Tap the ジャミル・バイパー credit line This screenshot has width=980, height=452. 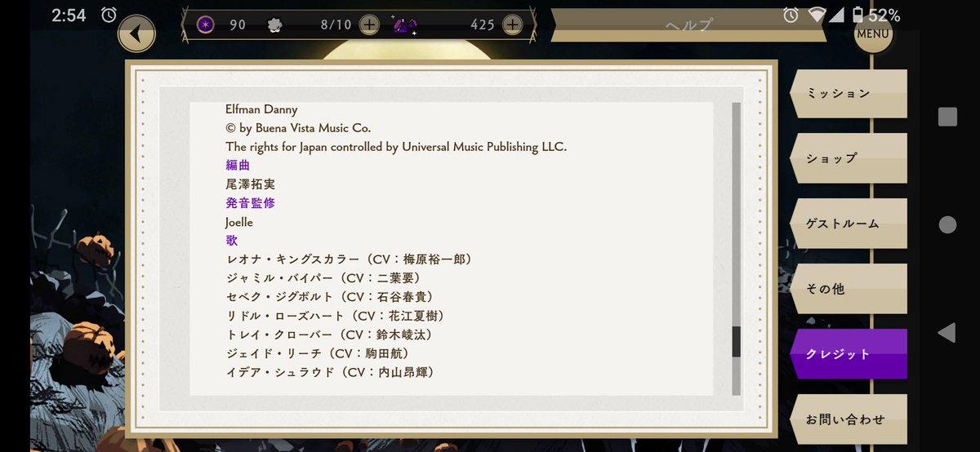tap(325, 278)
